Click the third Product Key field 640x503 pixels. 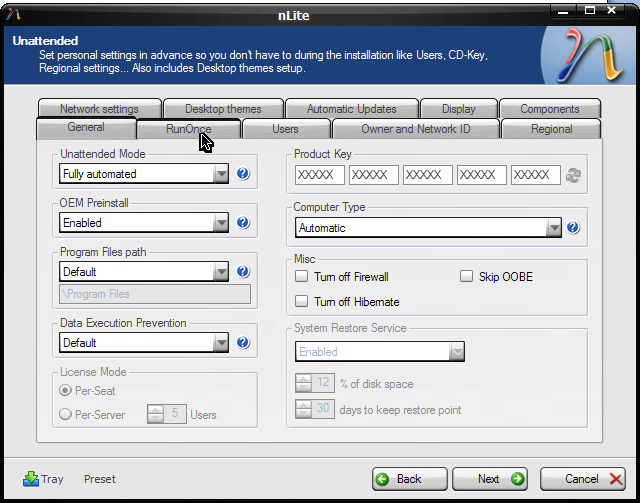point(427,175)
